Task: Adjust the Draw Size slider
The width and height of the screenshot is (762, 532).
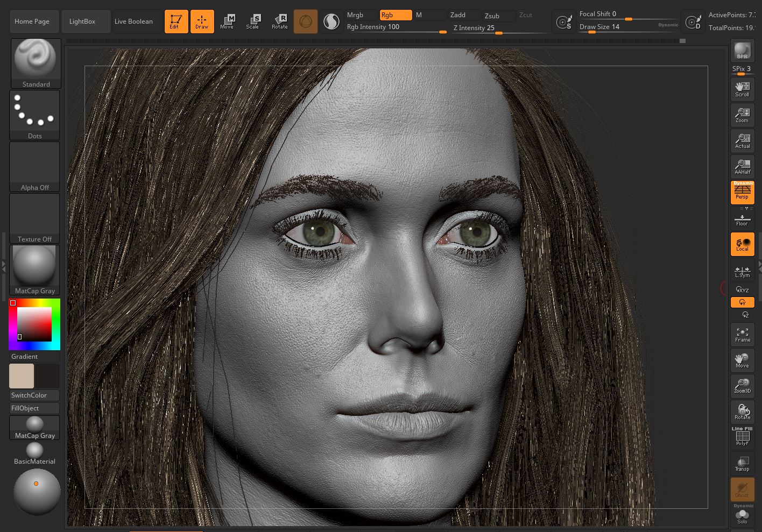Action: point(629,27)
